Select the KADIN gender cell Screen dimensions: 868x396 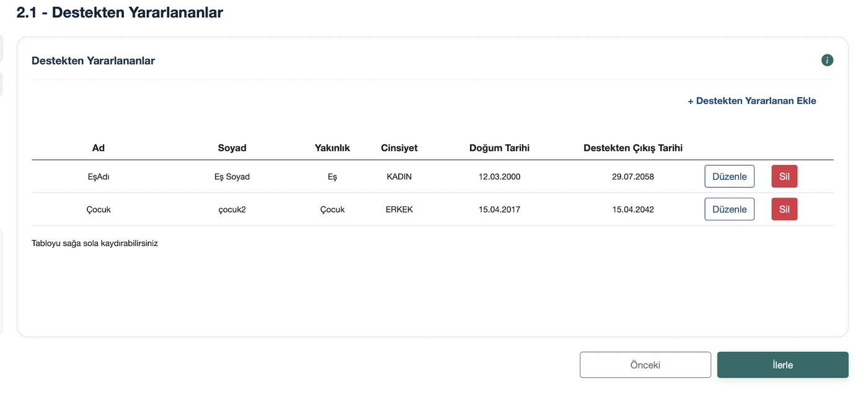(x=399, y=177)
